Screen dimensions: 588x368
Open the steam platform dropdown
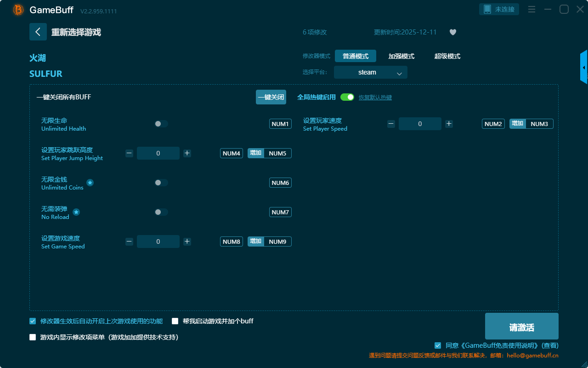tap(370, 72)
